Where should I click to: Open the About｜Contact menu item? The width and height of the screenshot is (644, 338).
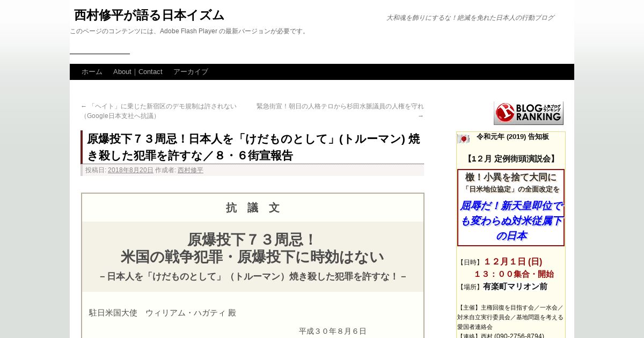(138, 72)
